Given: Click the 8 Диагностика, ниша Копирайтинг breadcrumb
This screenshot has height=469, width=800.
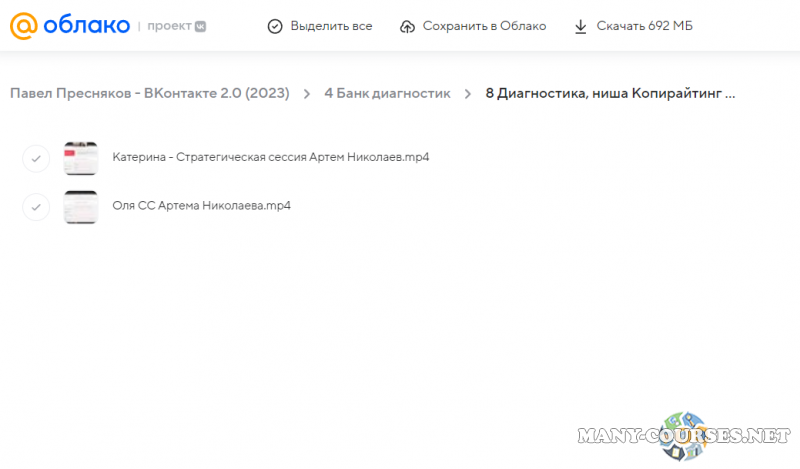Looking at the screenshot, I should (610, 93).
